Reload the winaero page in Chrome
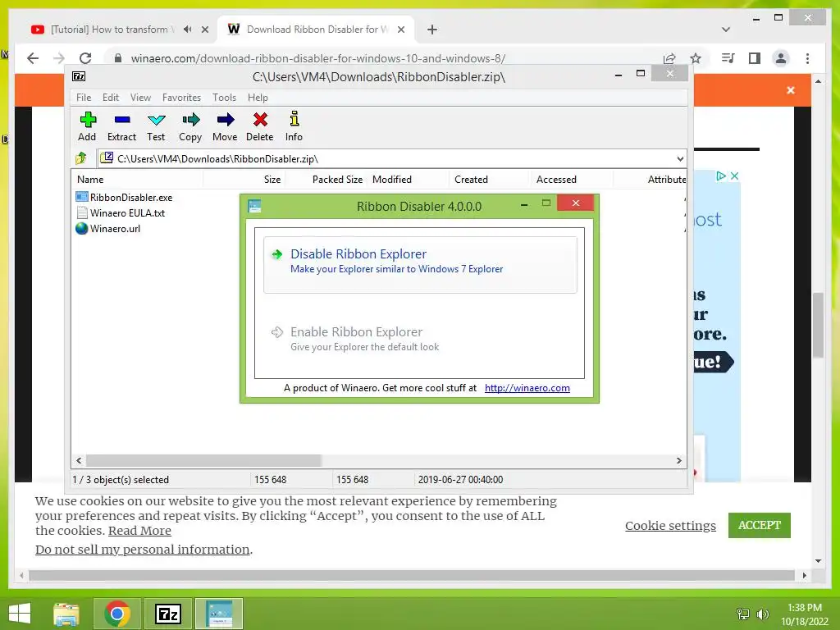 point(85,58)
